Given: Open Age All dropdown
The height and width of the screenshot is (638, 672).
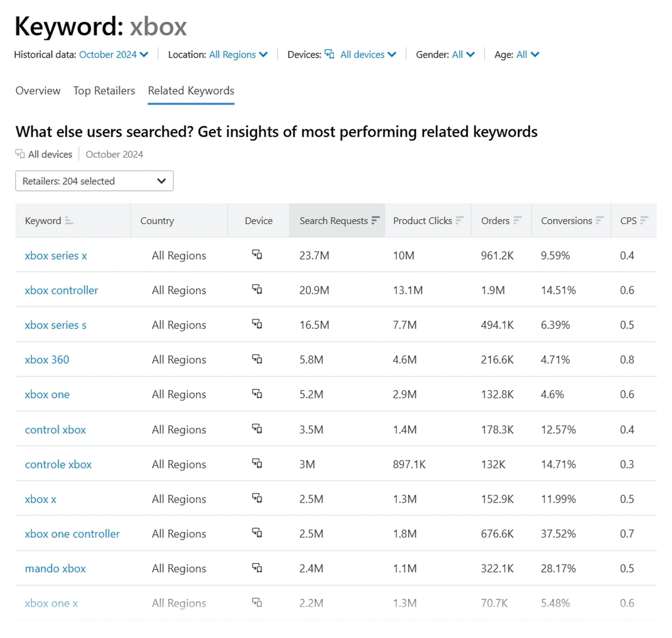Looking at the screenshot, I should coord(528,54).
